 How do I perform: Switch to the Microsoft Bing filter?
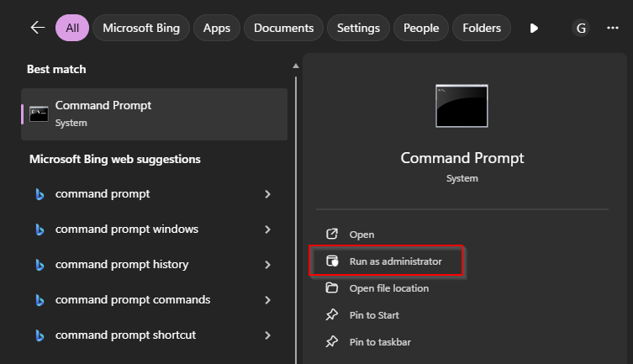pyautogui.click(x=141, y=28)
